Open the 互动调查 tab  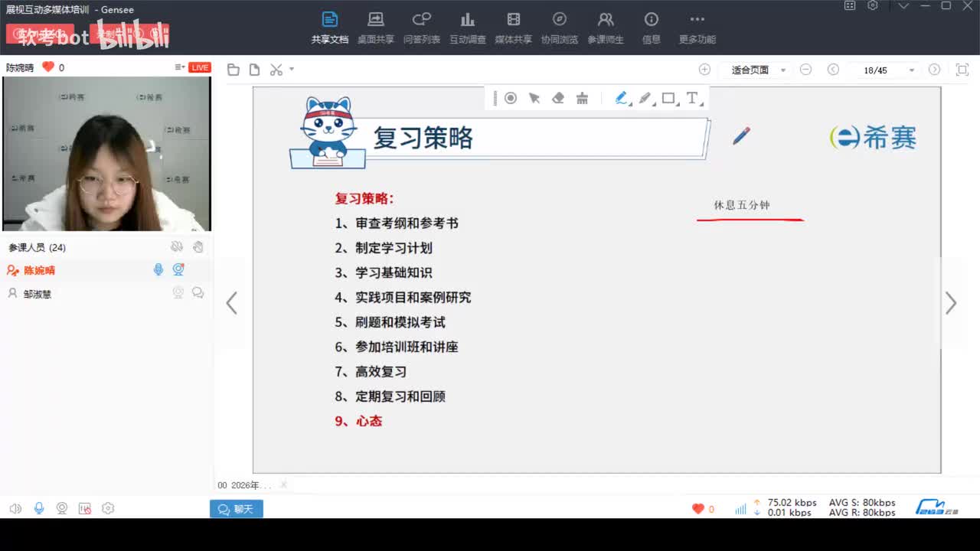click(x=468, y=28)
